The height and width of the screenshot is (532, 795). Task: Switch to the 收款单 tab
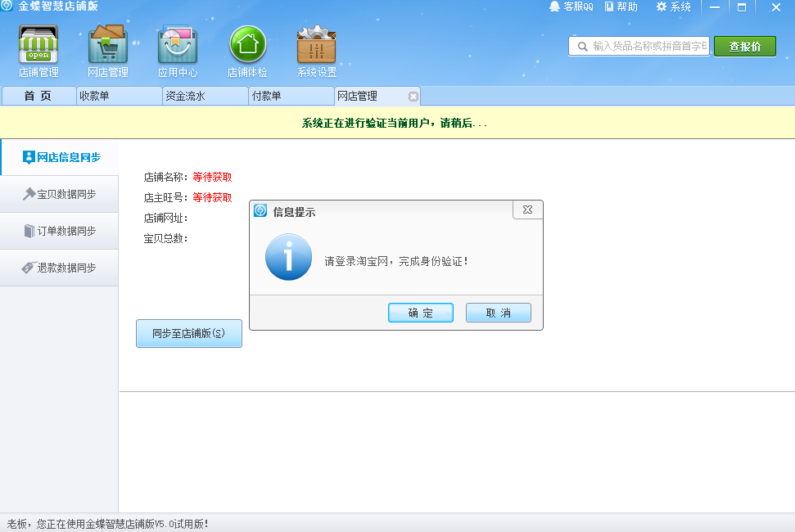(120, 96)
